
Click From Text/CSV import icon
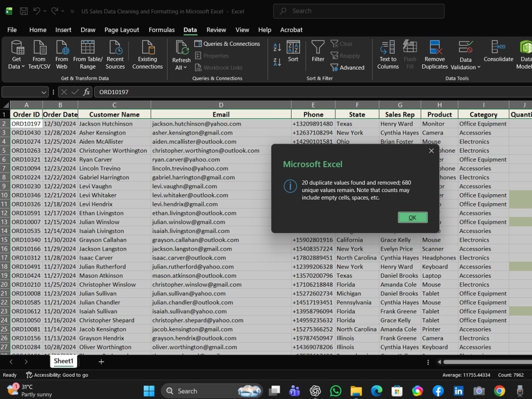[x=39, y=55]
